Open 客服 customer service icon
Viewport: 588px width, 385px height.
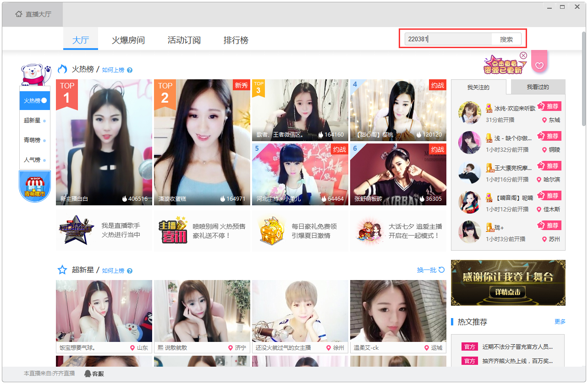pos(88,374)
